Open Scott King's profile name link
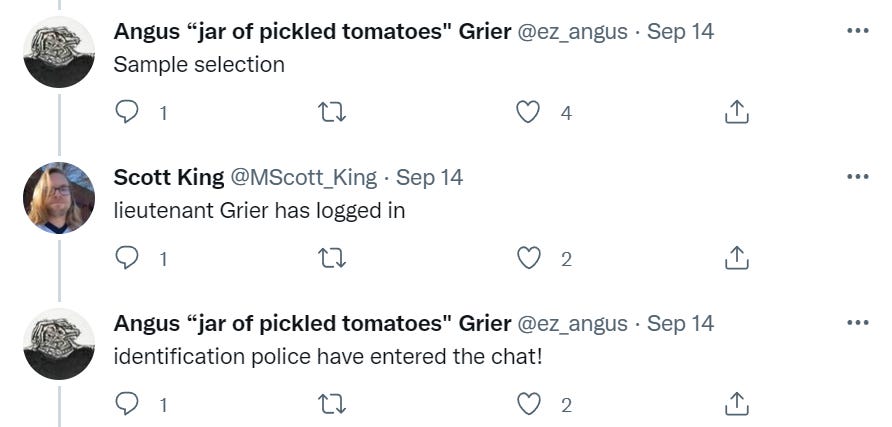The width and height of the screenshot is (892, 427). coord(169,178)
